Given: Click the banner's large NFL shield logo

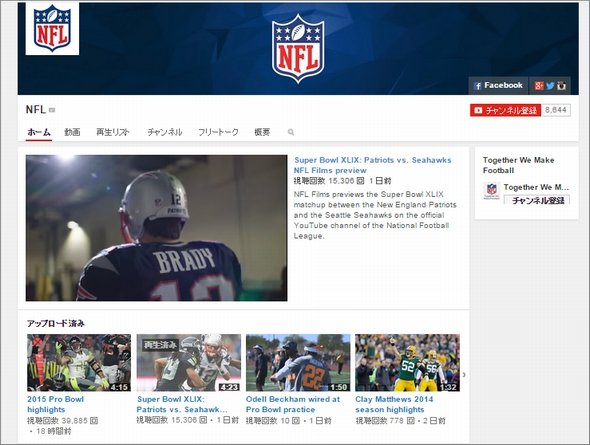Looking at the screenshot, I should pos(298,49).
